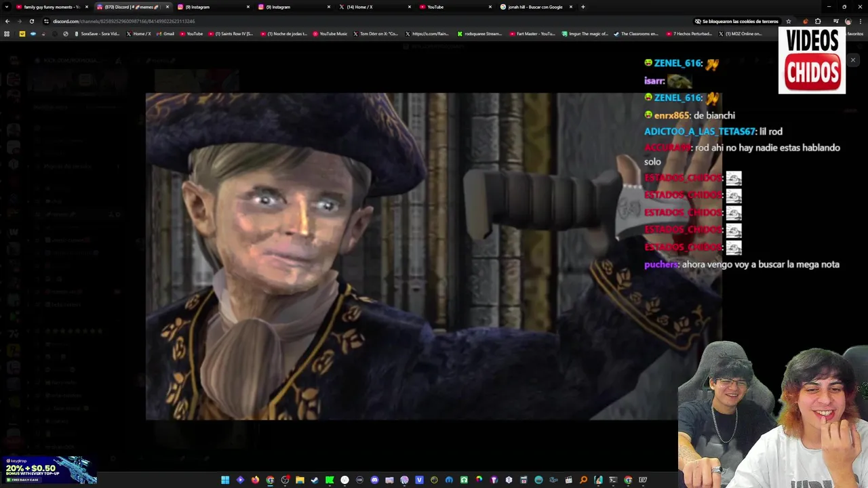868x488 pixels.
Task: Open Steam from the taskbar
Action: coord(315,480)
